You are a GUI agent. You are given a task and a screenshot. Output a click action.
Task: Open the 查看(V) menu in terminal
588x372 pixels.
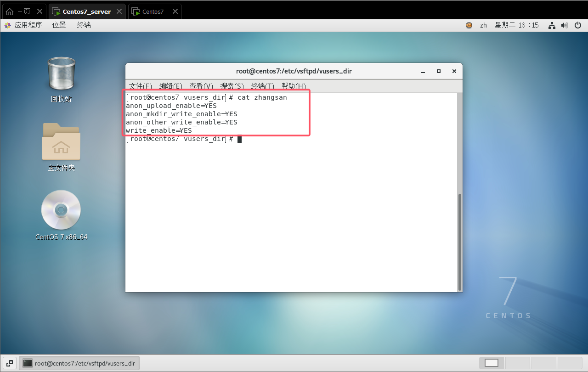pyautogui.click(x=201, y=86)
